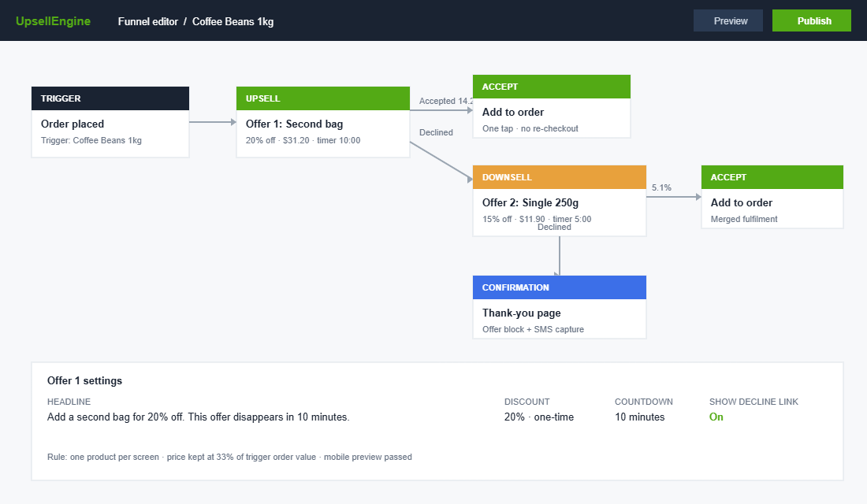This screenshot has width=867, height=504.
Task: Click '20% off · $31.20 · timer 10:00' text
Action: point(303,140)
